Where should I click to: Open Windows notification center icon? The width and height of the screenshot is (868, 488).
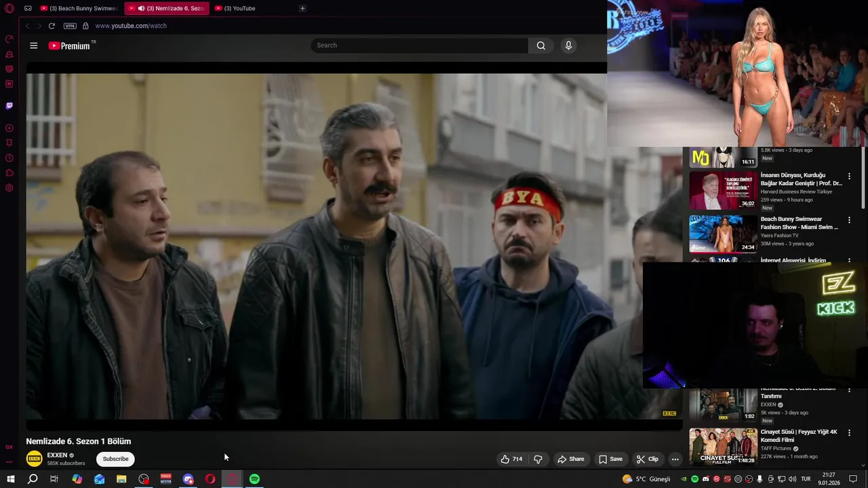point(853,479)
